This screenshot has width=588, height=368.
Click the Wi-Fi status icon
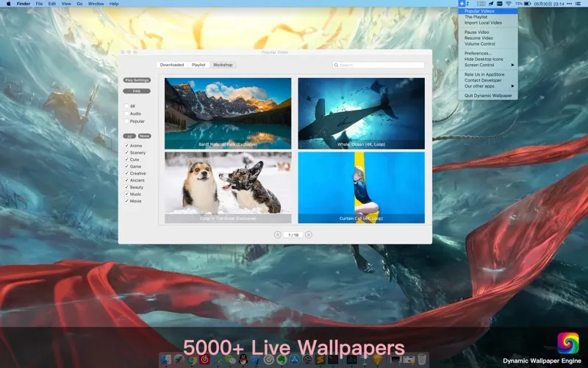(x=509, y=4)
